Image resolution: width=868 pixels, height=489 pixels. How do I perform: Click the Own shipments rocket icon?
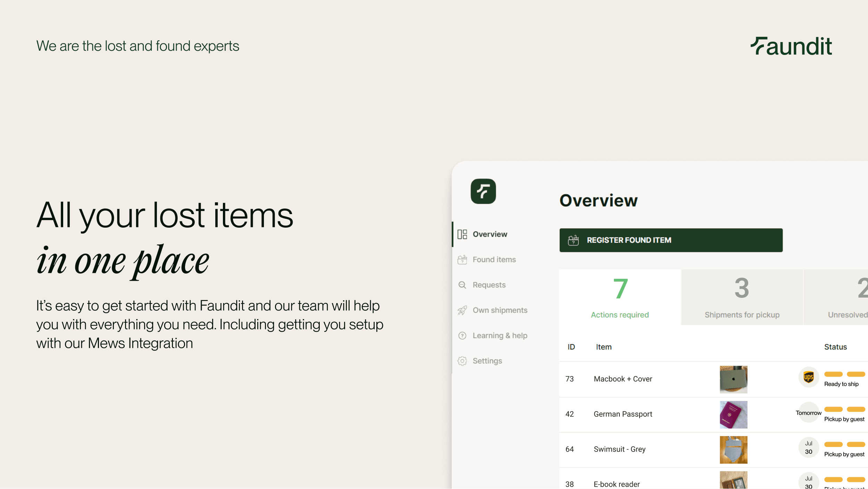(462, 310)
